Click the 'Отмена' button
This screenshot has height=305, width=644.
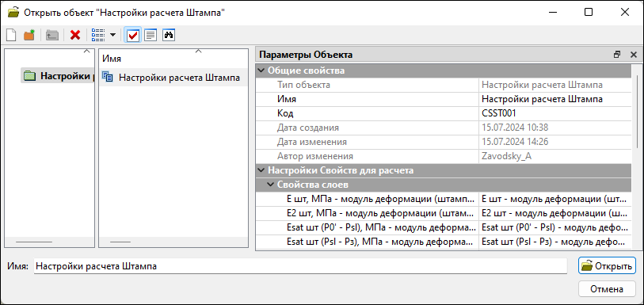[607, 288]
